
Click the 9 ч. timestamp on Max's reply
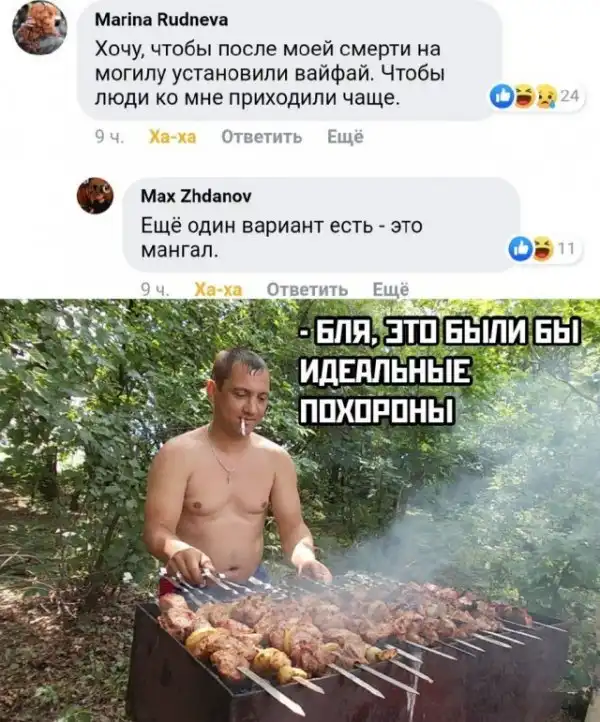tap(155, 290)
